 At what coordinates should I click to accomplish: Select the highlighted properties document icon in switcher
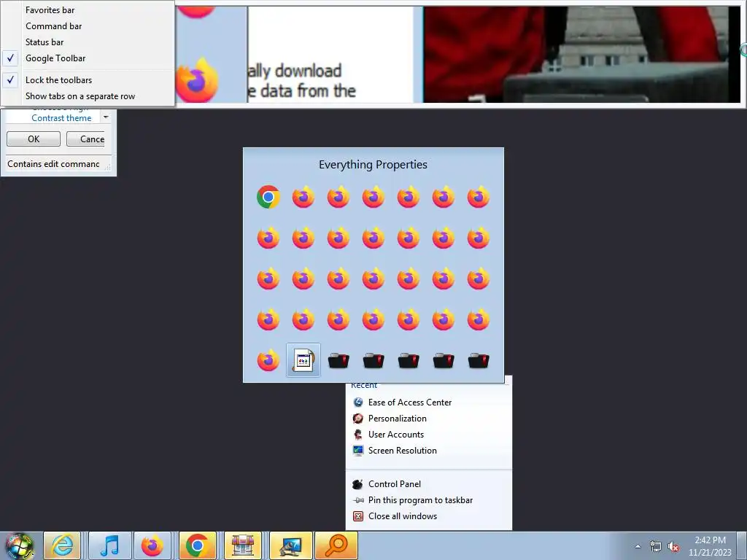coord(303,360)
